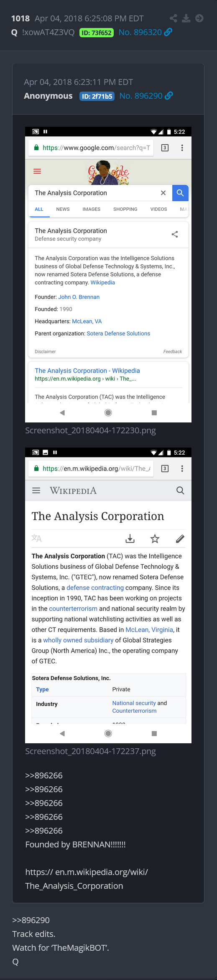217x980 pixels.
Task: Click the blue Google search magnifier button
Action: [180, 193]
